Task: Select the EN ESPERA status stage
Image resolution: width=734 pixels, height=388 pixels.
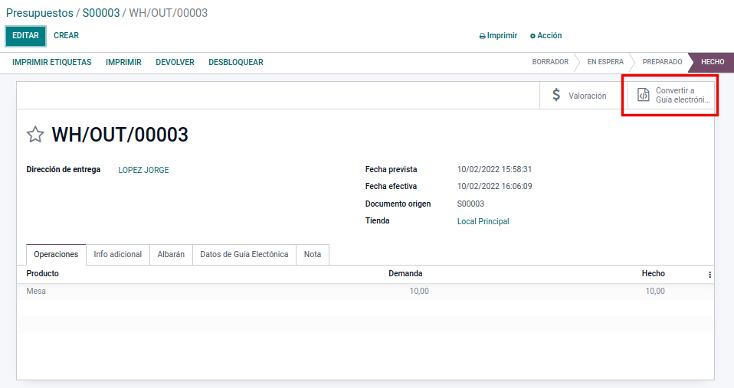Action: (605, 62)
